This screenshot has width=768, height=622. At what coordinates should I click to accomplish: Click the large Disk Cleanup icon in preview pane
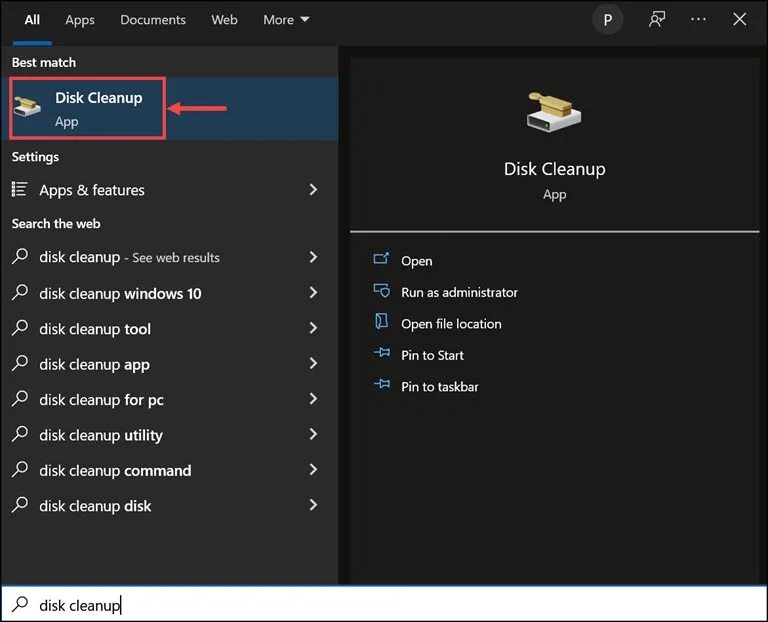click(x=554, y=112)
